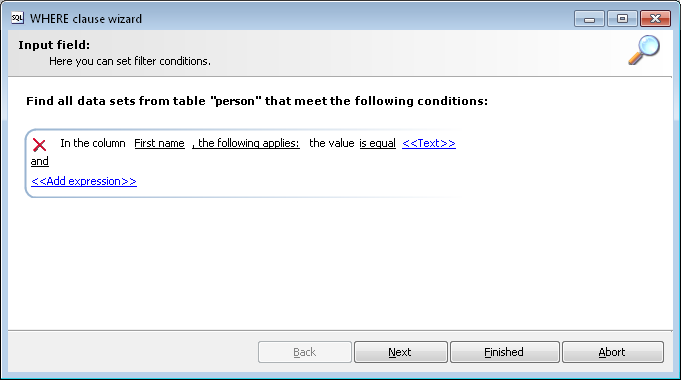Click the "In the column" condition text
This screenshot has height=380, width=681.
click(93, 143)
